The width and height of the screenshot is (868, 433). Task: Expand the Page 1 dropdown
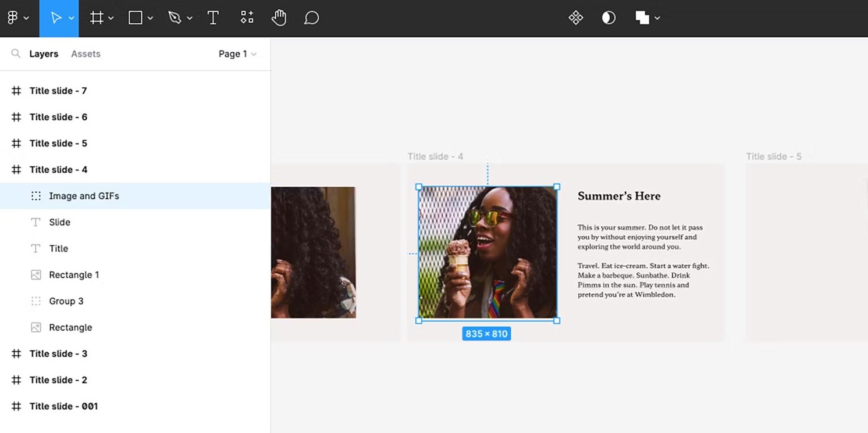237,53
